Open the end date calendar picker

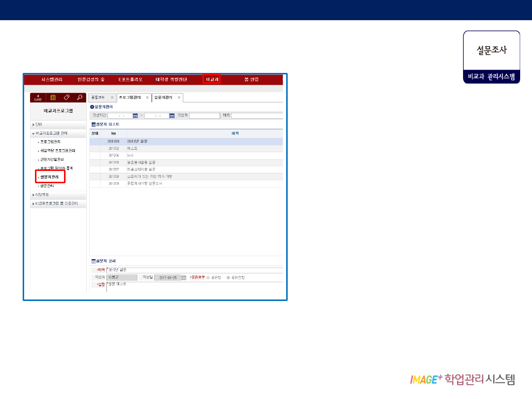[x=172, y=116]
